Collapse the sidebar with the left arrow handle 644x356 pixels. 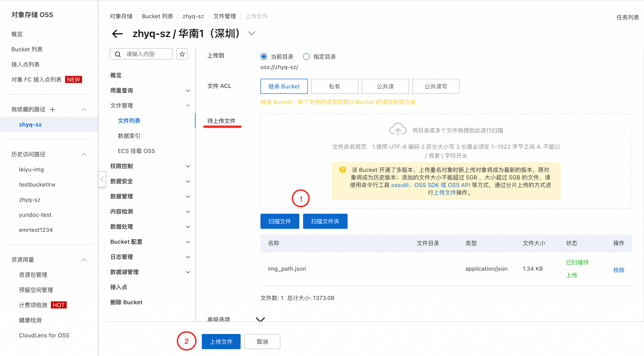pyautogui.click(x=102, y=179)
